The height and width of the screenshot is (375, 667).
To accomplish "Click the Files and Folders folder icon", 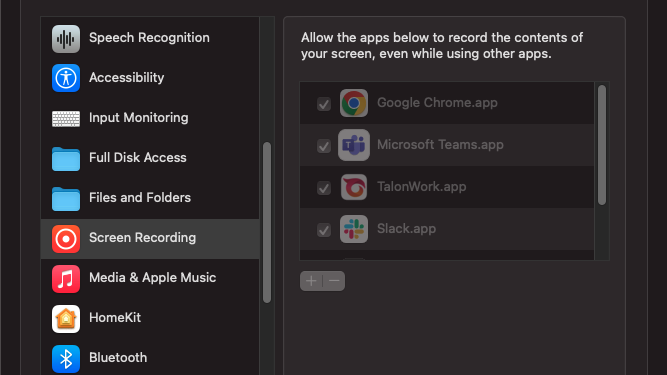I will pyautogui.click(x=66, y=199).
